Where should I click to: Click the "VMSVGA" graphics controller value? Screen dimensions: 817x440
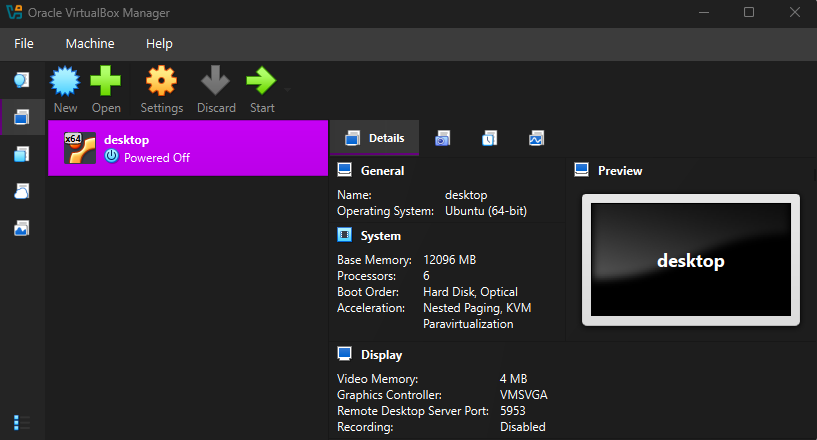pos(524,395)
